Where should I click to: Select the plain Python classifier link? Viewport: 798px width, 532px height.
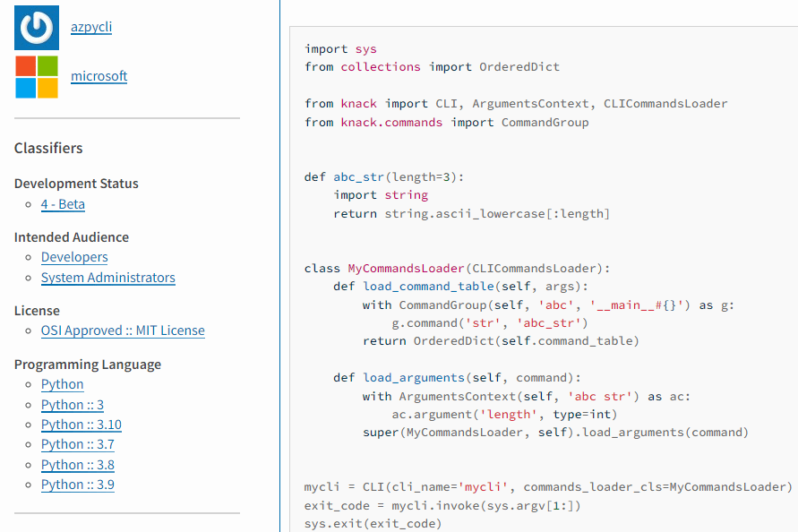coord(62,384)
